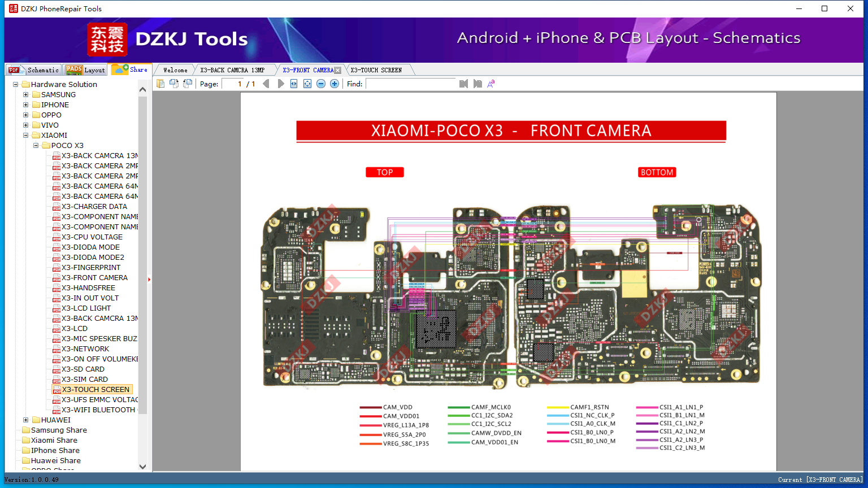Click the red BOTTOM label on the diagram

pyautogui.click(x=657, y=172)
